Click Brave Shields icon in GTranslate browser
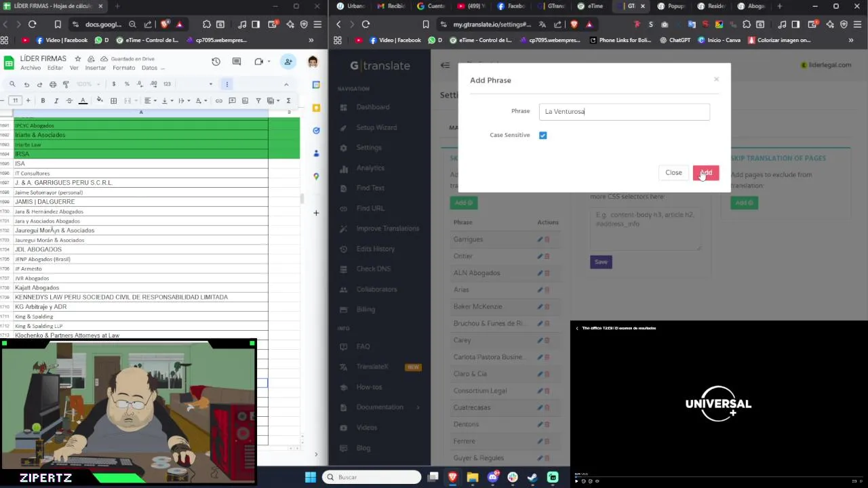 574,24
